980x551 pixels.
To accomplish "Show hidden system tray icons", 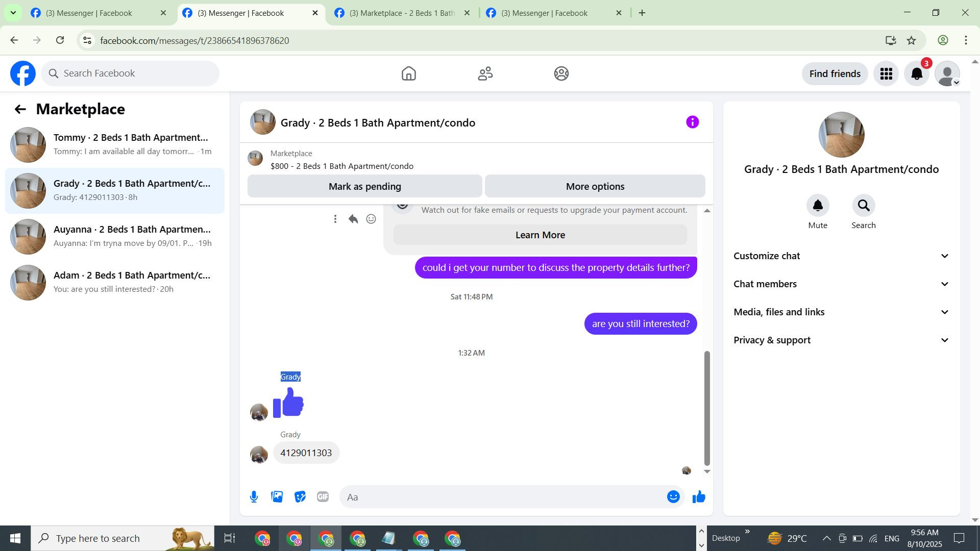I will (826, 538).
